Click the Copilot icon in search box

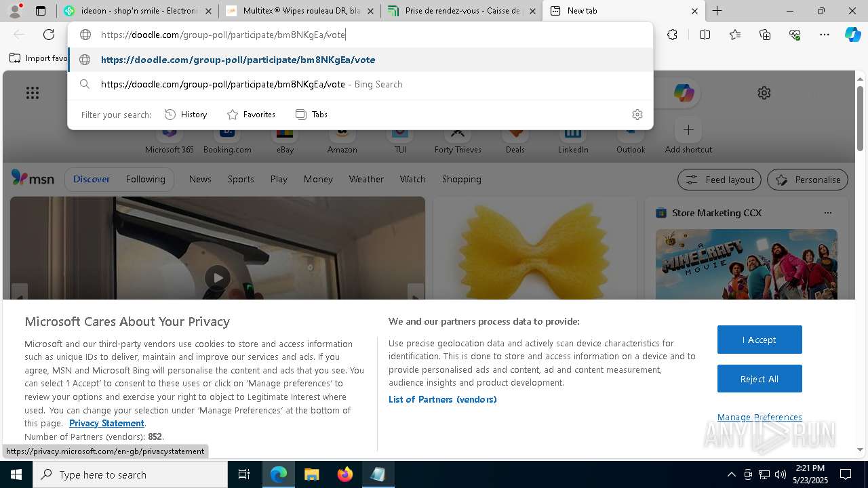pyautogui.click(x=684, y=93)
